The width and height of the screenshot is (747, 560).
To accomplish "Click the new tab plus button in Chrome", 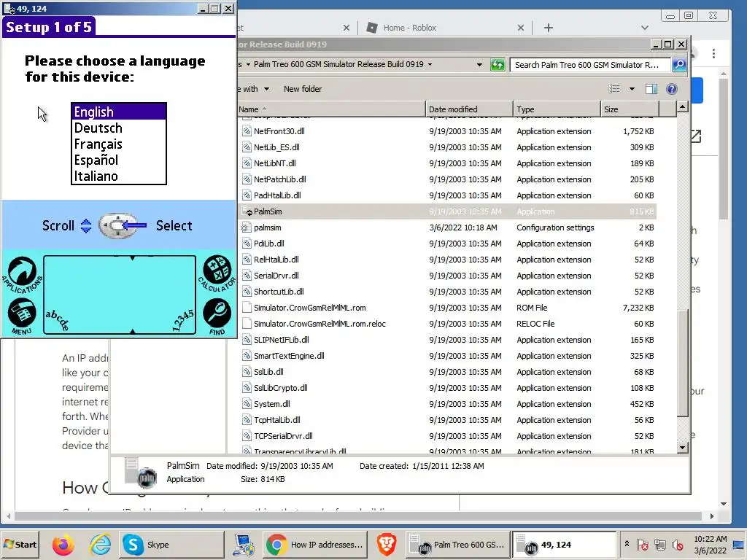I will 549,28.
